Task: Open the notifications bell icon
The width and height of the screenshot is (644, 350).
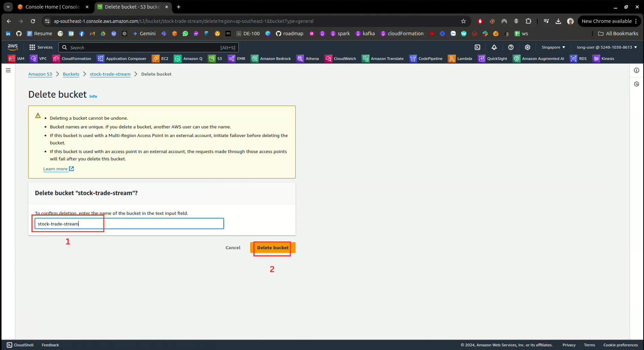Action: [494, 48]
